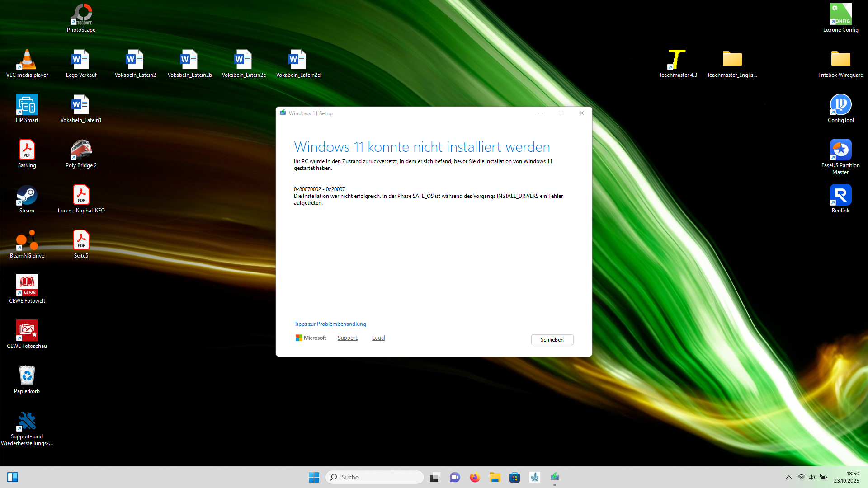Select the Lorenz_Kuphal_KFO PDF icon

pos(81,199)
